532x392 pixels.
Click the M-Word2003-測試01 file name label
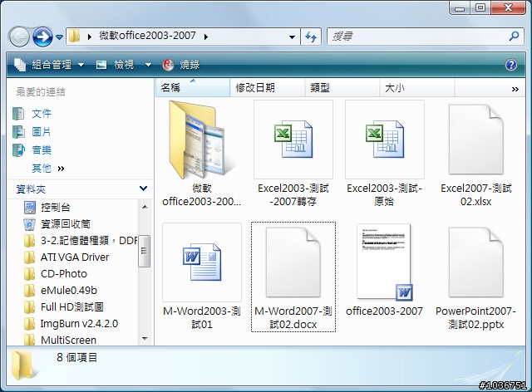click(202, 318)
